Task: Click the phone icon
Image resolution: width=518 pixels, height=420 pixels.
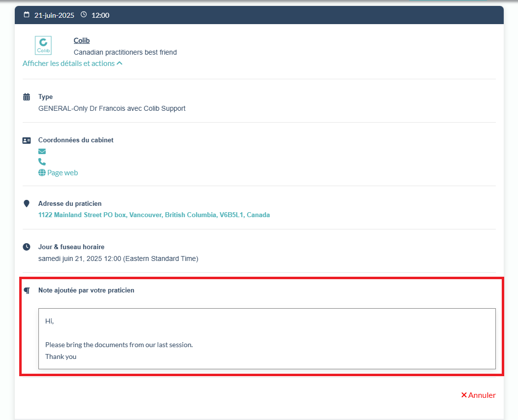Action: click(x=42, y=162)
